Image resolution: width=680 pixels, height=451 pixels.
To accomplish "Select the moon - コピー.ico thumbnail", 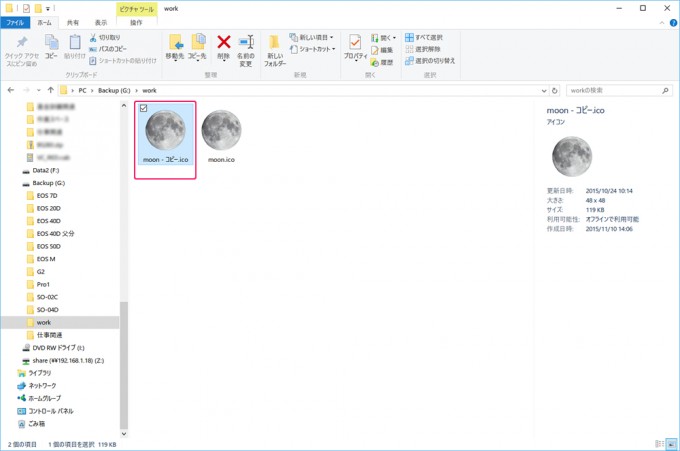I will click(165, 130).
